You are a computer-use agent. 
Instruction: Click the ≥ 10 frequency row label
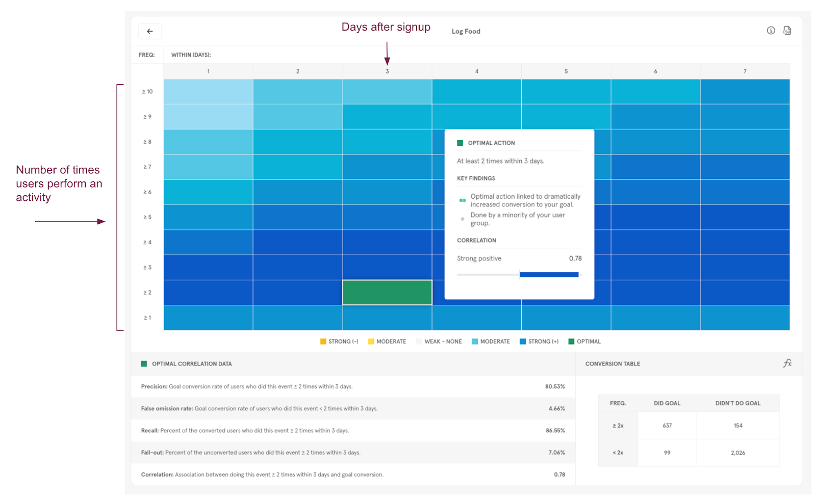(x=147, y=92)
